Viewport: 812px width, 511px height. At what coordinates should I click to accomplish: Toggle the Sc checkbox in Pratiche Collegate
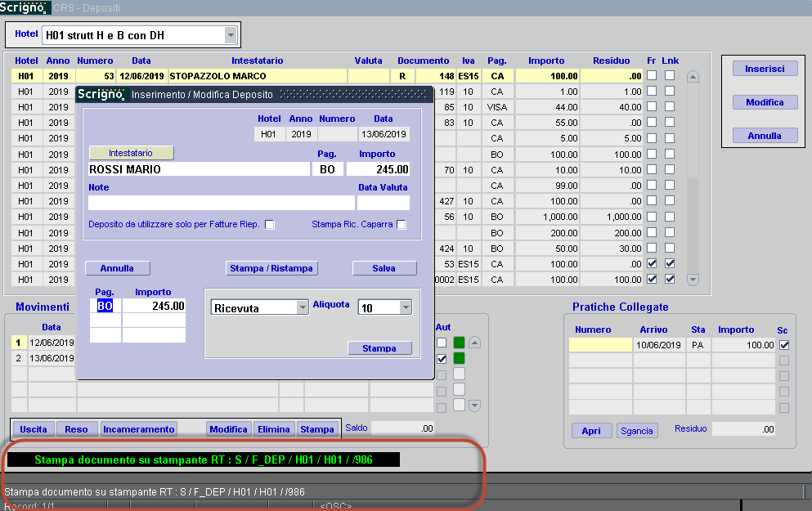[x=783, y=344]
